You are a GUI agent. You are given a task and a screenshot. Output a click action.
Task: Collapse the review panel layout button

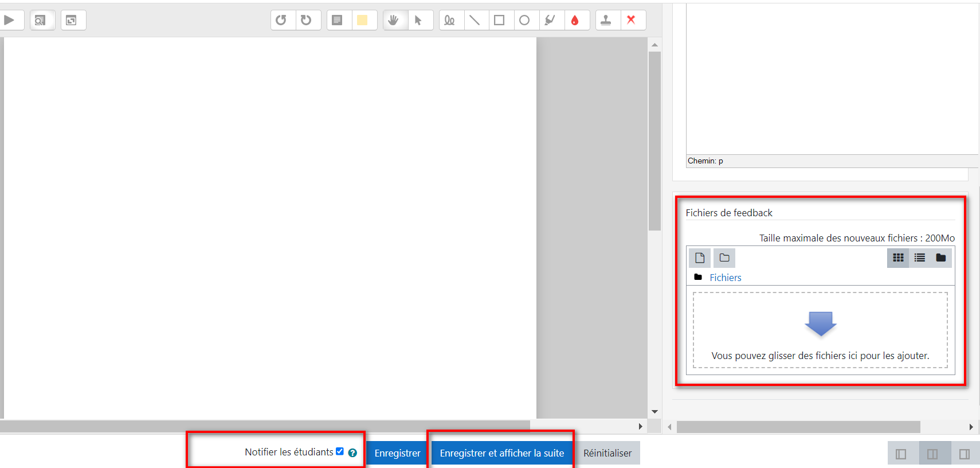[901, 454]
